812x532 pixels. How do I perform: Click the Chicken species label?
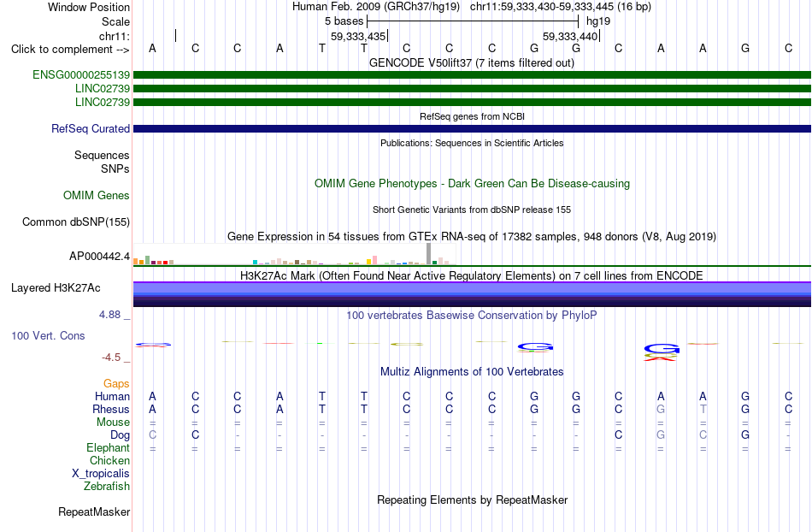(x=109, y=460)
